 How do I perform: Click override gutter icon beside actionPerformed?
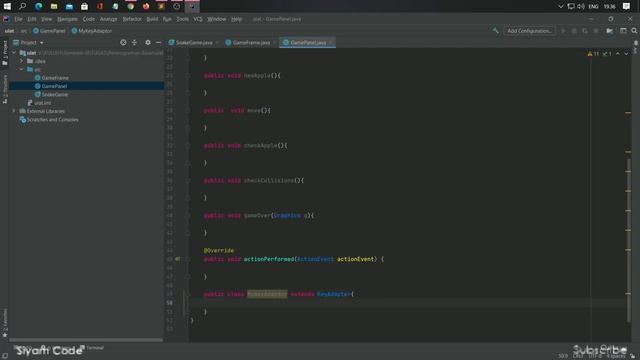pyautogui.click(x=178, y=259)
